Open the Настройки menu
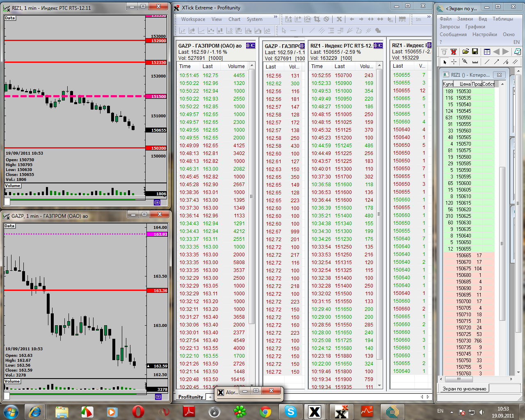Image resolution: width=525 pixels, height=420 pixels. click(x=485, y=34)
